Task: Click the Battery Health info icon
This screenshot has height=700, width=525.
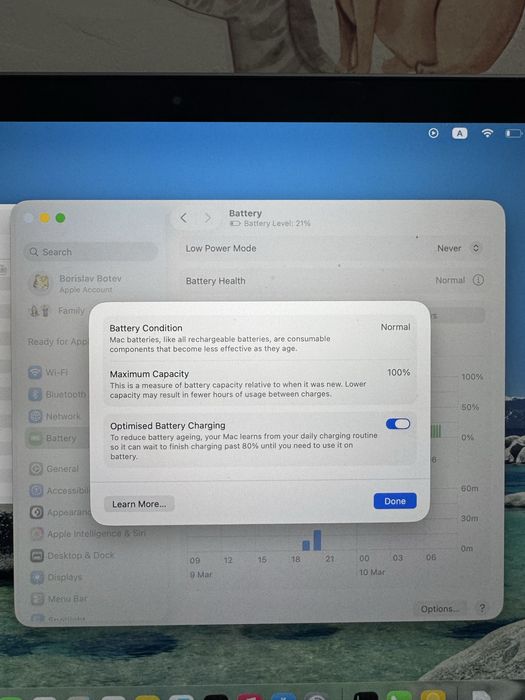Action: tap(478, 280)
